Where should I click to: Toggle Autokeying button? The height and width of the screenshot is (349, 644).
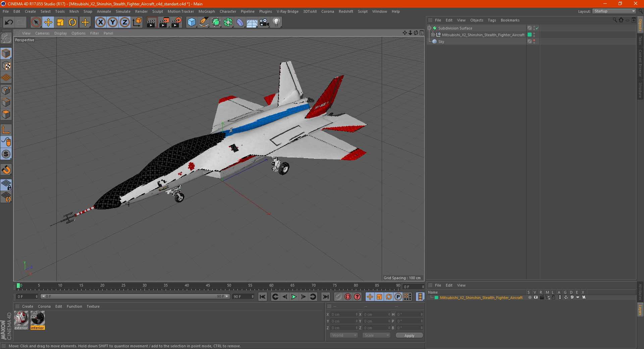pyautogui.click(x=348, y=297)
